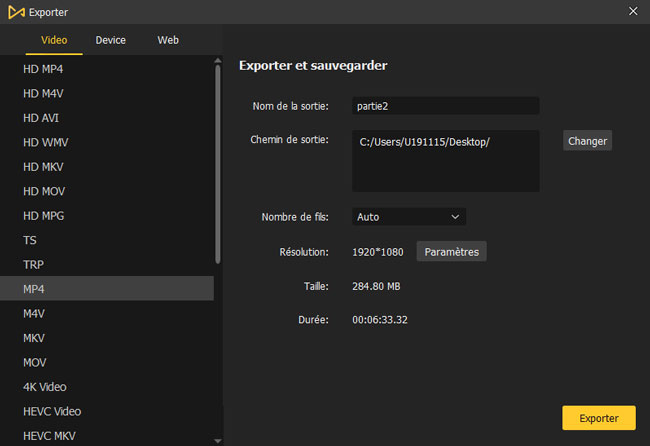The width and height of the screenshot is (650, 446).
Task: Click the Exporter app logo icon
Action: (14, 12)
